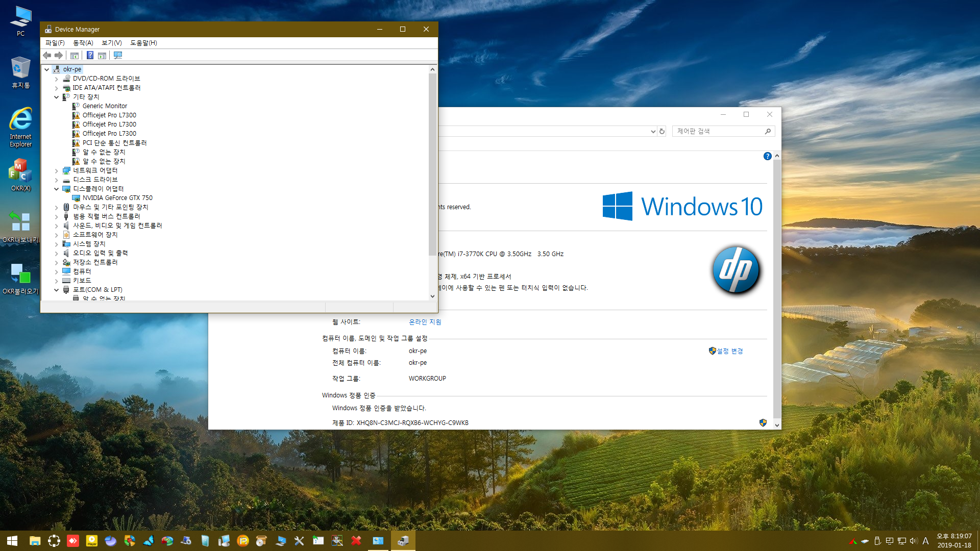
Task: Click the IME A language indicator
Action: 925,541
